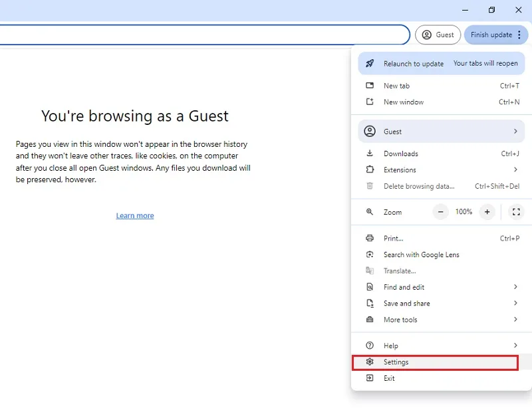This screenshot has width=532, height=408.
Task: Toggle fullscreen mode icon
Action: coord(516,212)
